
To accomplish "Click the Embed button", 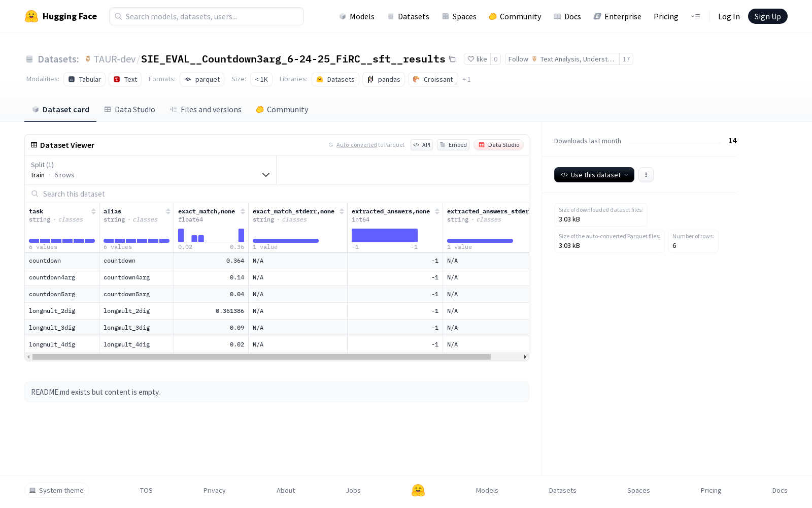I will pos(453,145).
